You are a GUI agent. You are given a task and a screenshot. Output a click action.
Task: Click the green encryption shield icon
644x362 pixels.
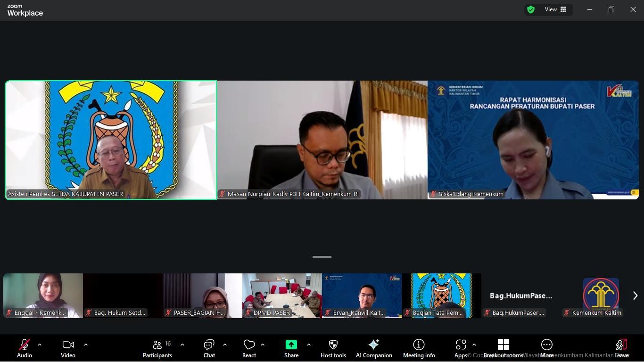[531, 9]
